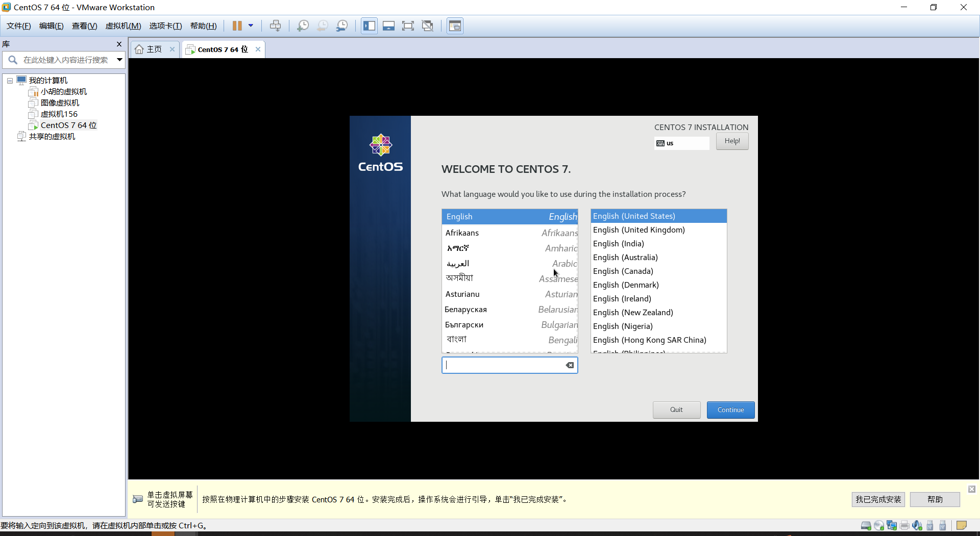Select 图像虚拟机 in the library
This screenshot has width=980, height=536.
[x=60, y=103]
